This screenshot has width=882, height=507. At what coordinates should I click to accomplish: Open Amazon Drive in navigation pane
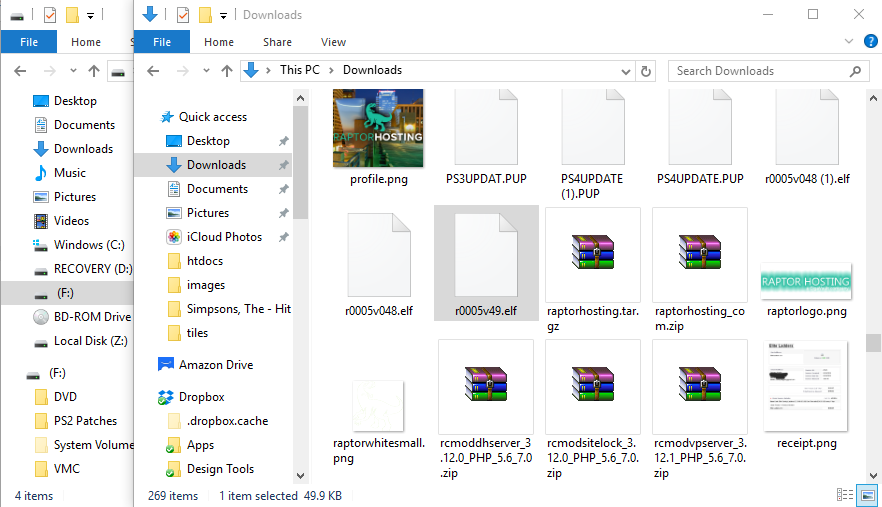coord(215,365)
